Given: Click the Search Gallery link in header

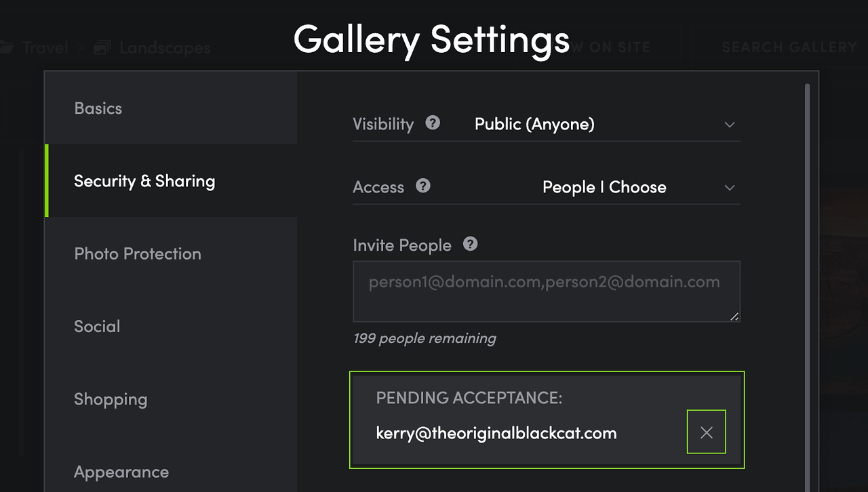Looking at the screenshot, I should tap(789, 47).
